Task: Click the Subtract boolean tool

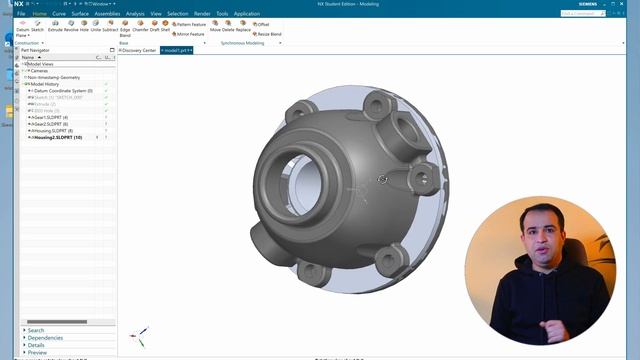Action: (110, 26)
